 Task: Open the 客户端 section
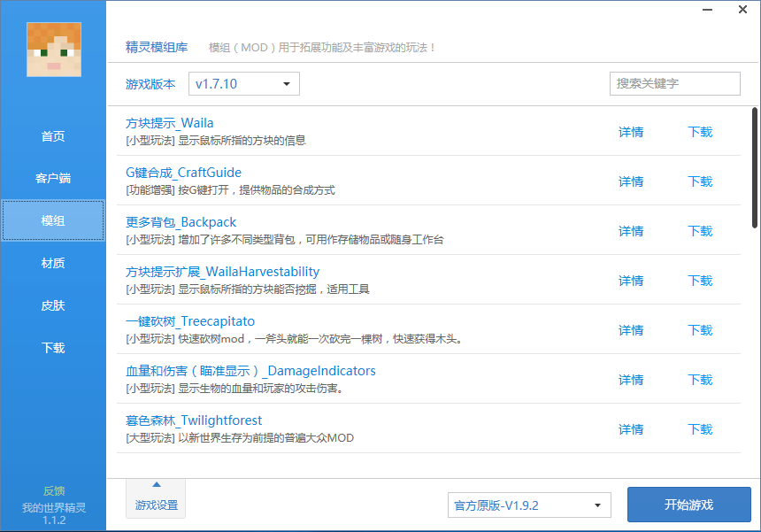tap(53, 178)
